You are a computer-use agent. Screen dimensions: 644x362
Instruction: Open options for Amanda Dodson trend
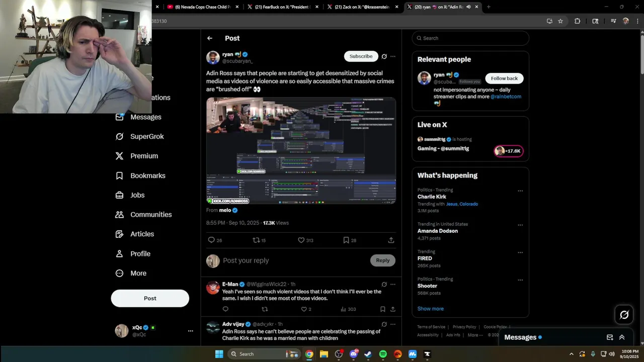tap(520, 225)
